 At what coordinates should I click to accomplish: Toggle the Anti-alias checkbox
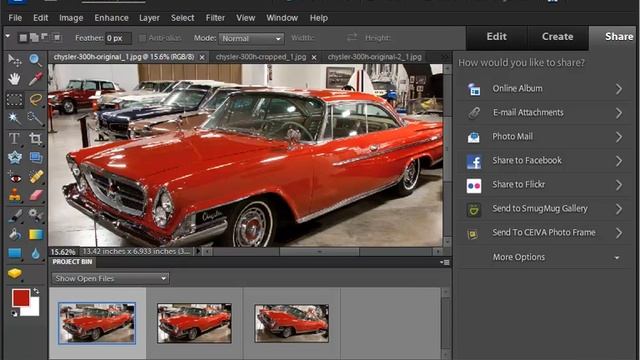(142, 38)
